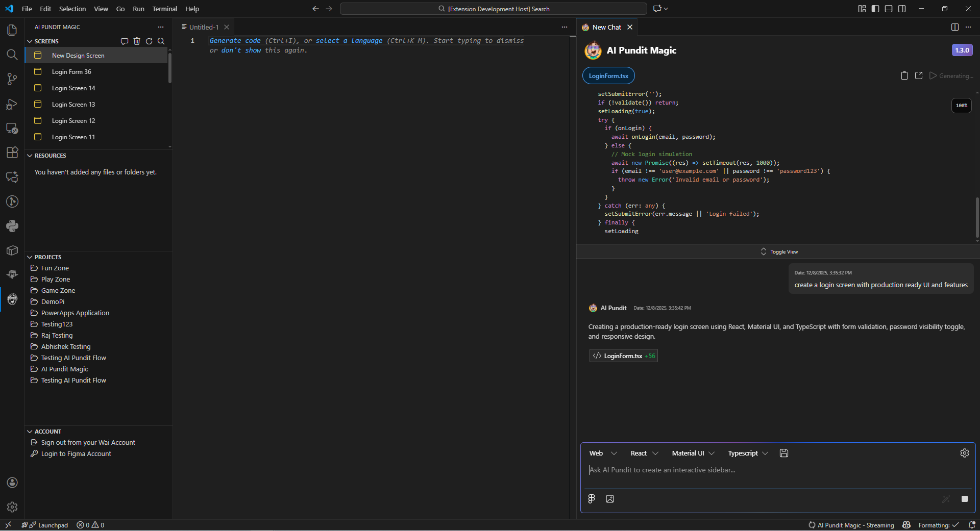Screen dimensions: 980x531
Task: Open generated code in external window icon
Action: tap(919, 75)
